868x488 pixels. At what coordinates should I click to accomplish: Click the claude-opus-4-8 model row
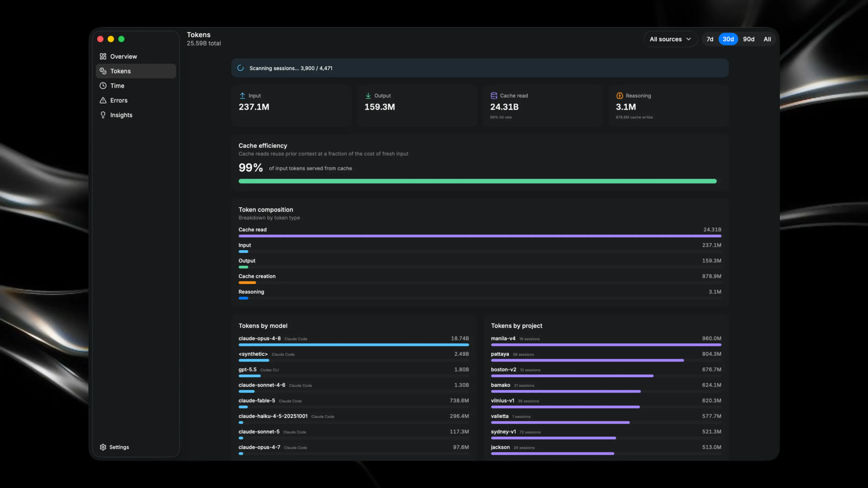tap(353, 341)
